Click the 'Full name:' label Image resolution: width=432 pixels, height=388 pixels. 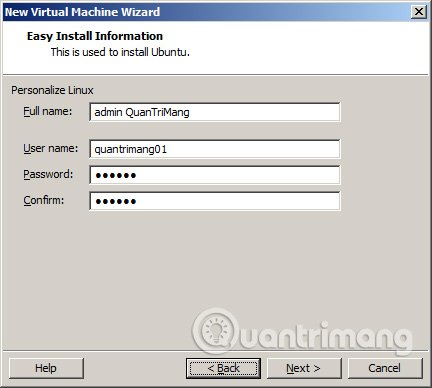[x=47, y=111]
